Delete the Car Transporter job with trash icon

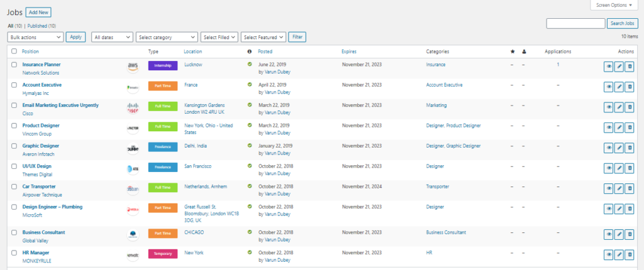(629, 188)
